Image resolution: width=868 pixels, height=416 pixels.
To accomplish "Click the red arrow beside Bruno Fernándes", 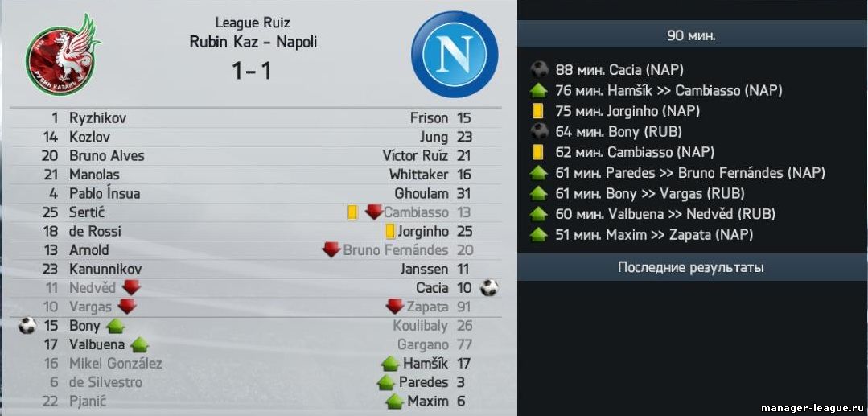I will [x=331, y=249].
